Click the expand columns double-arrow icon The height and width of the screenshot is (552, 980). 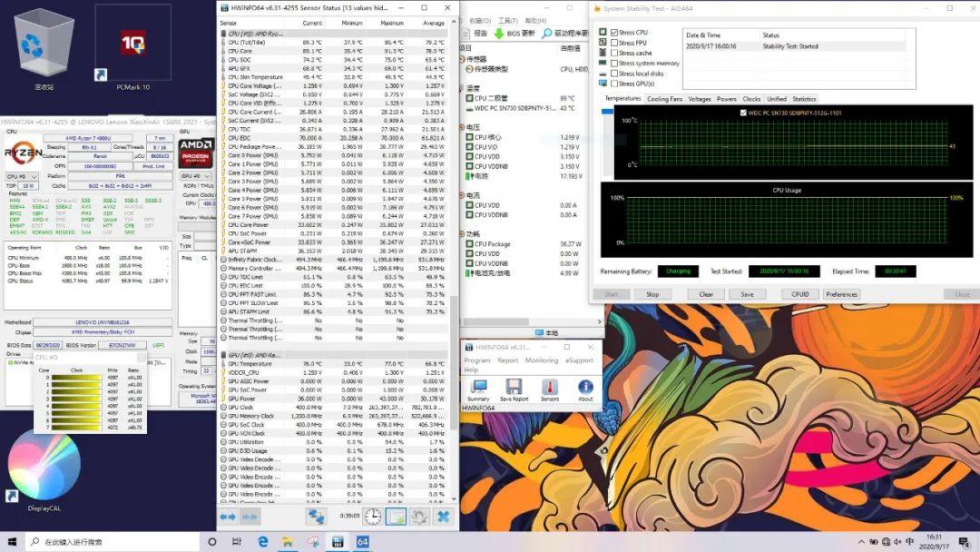point(228,516)
